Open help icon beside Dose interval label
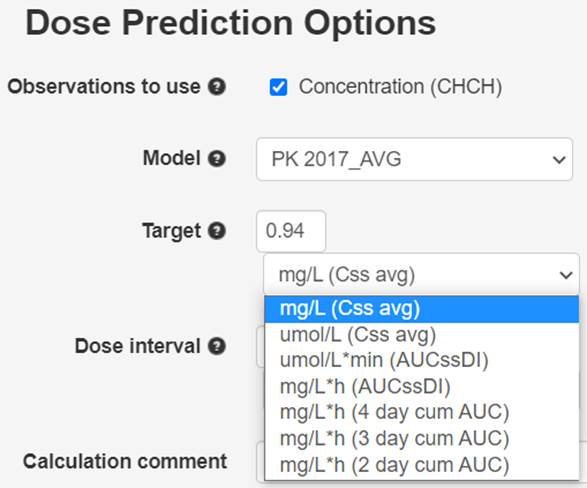Image resolution: width=587 pixels, height=488 pixels. click(x=217, y=346)
